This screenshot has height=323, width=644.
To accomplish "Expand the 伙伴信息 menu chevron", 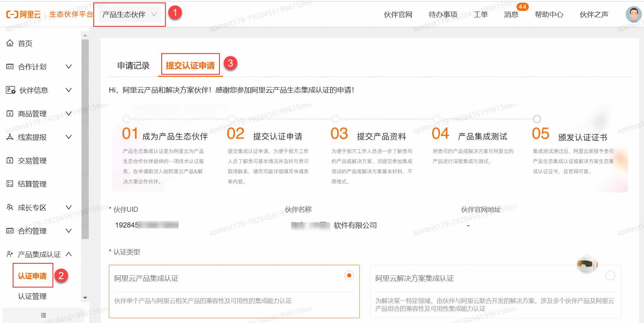I will 69,90.
